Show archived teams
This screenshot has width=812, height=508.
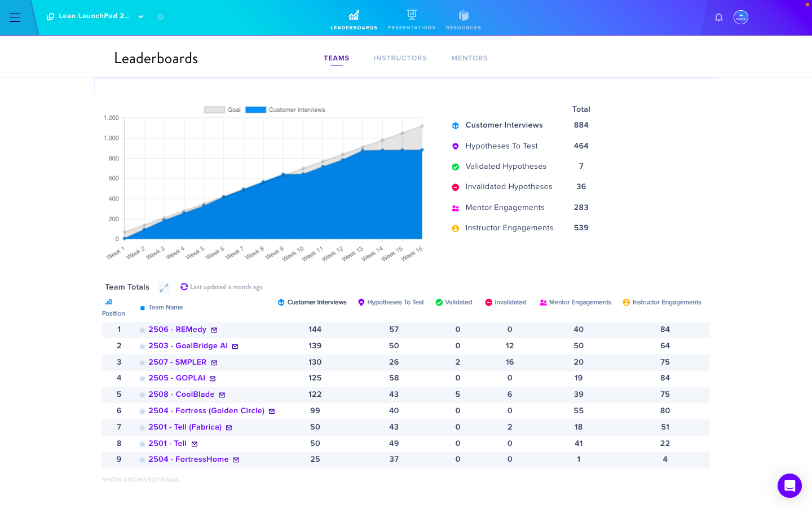[x=140, y=480]
